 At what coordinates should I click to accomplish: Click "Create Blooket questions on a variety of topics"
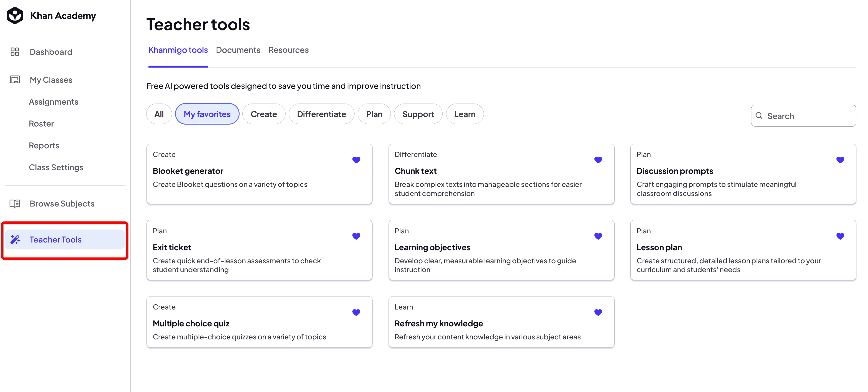[230, 185]
